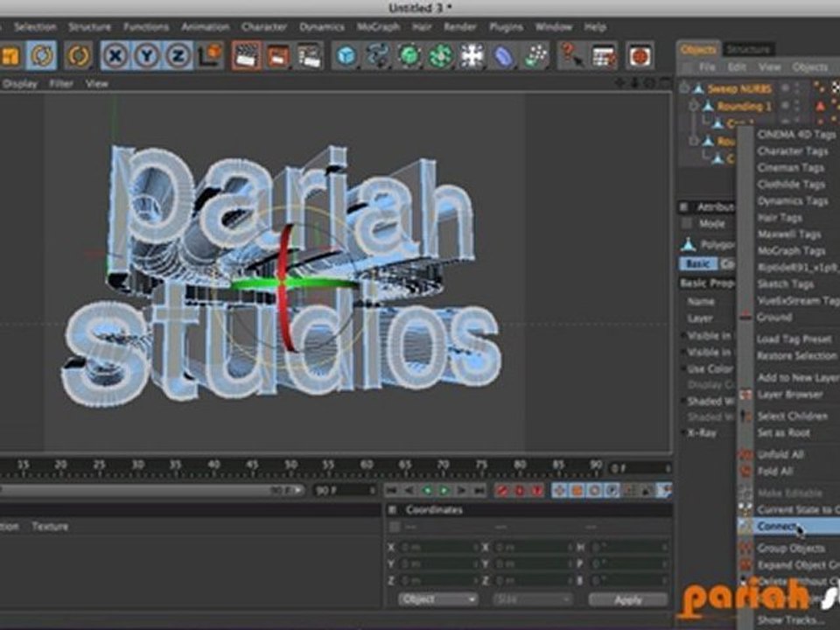This screenshot has height=630, width=840.
Task: Open the Structure menu
Action: click(89, 27)
